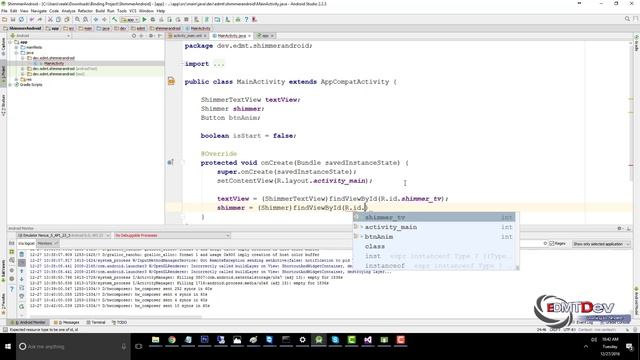
Task: Click scroll-from-source target icon in Project panel
Action: (134, 36)
